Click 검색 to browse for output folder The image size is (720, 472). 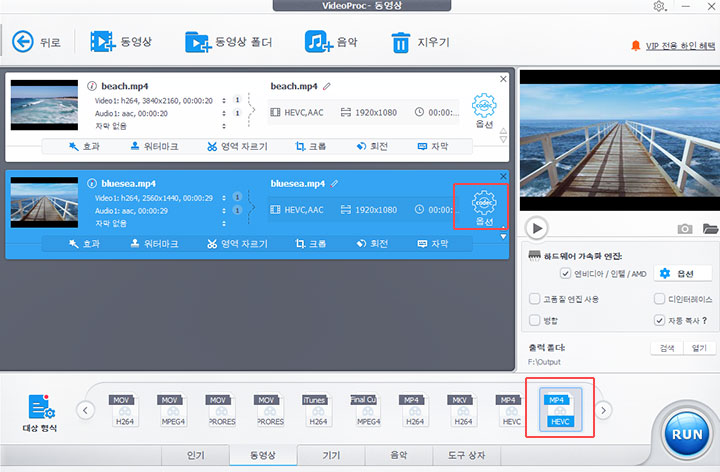tap(667, 348)
